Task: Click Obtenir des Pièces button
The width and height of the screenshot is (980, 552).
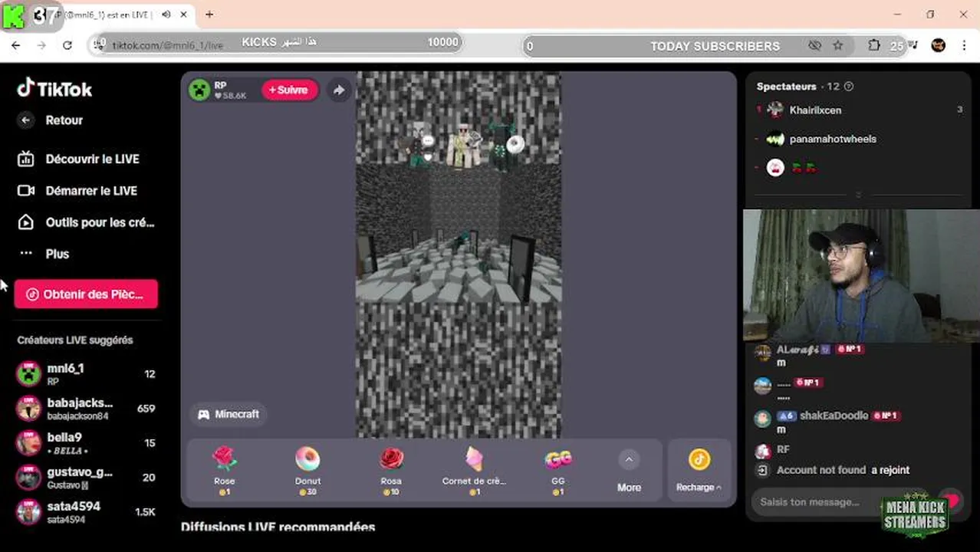Action: (x=86, y=294)
